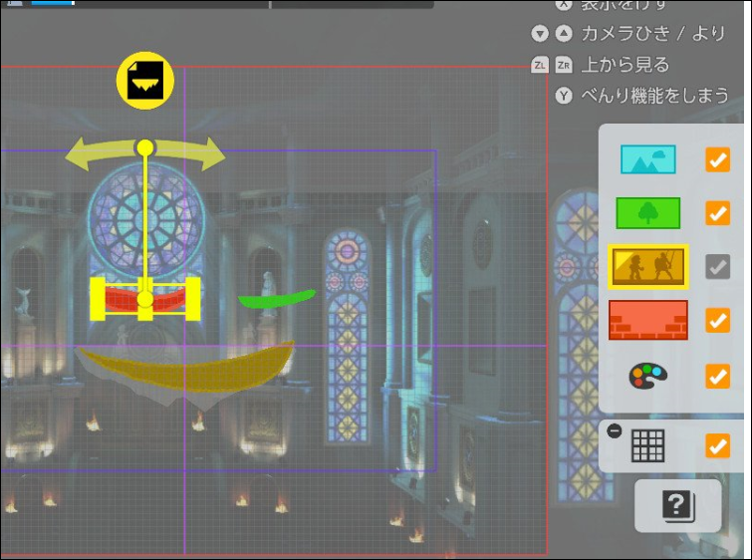
Task: Select the green floating platform
Action: tap(277, 299)
